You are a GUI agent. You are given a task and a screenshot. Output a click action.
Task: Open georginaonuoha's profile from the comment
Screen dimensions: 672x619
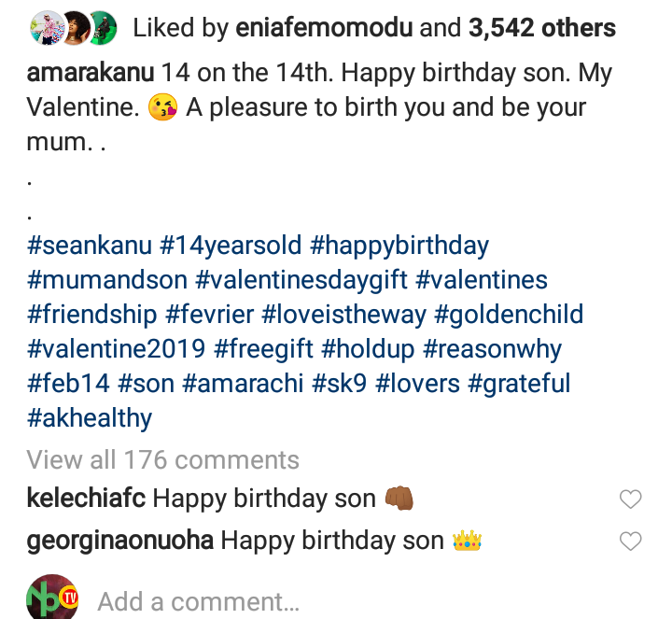click(120, 541)
